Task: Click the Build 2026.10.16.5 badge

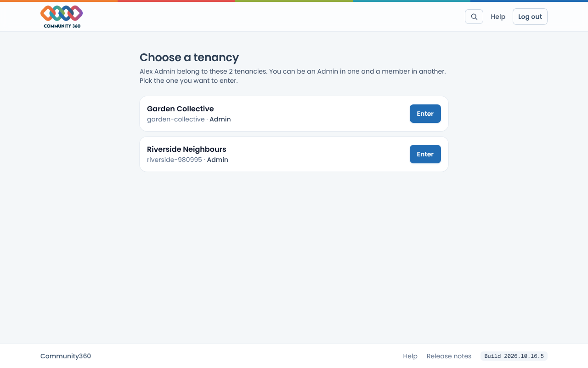Action: (x=514, y=356)
